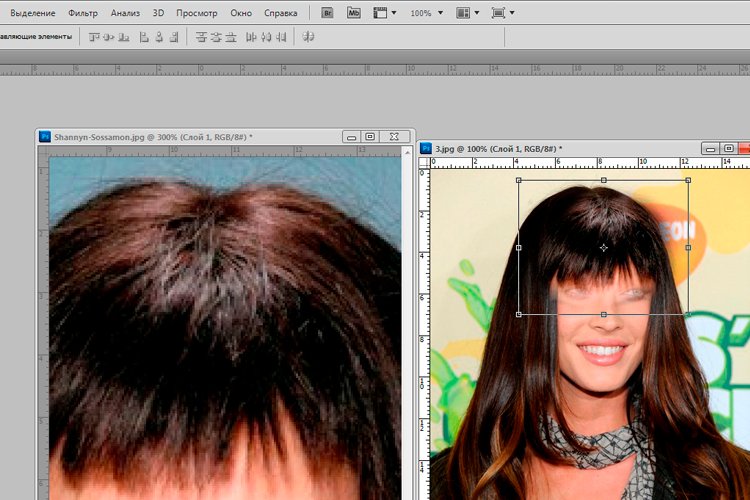Click the Align bottom edges icon
Image resolution: width=750 pixels, height=500 pixels.
(x=124, y=37)
